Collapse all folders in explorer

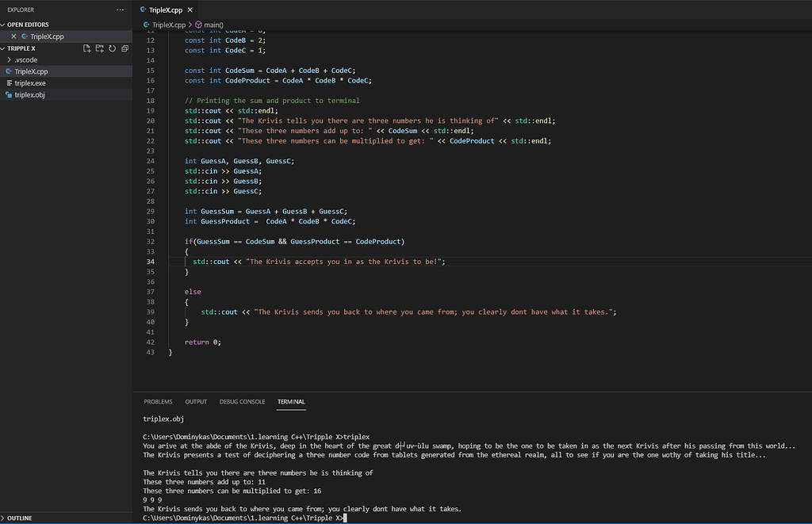(124, 48)
